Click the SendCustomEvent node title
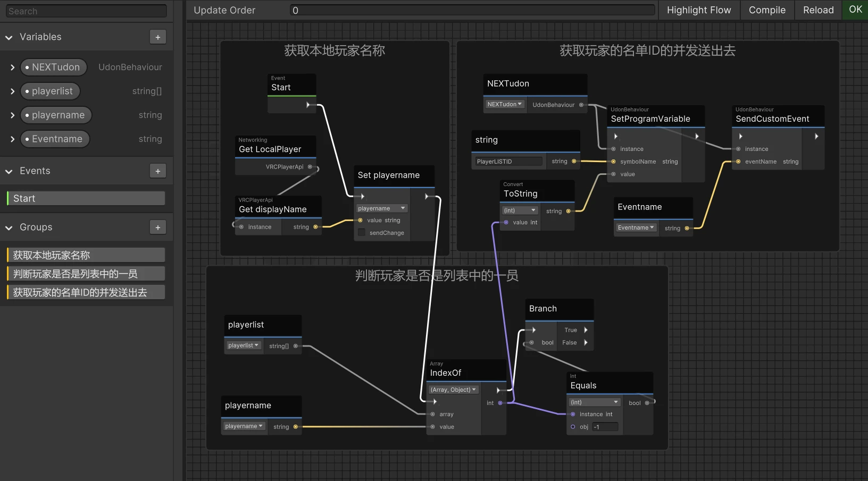The image size is (868, 481). (772, 119)
